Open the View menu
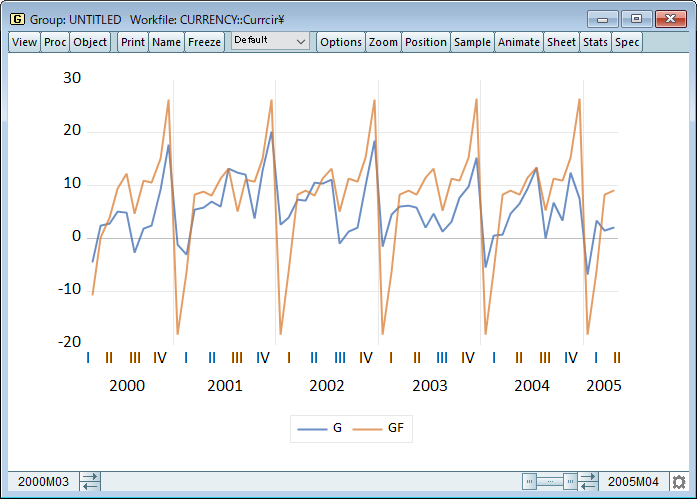Image resolution: width=697 pixels, height=499 pixels. (x=24, y=42)
